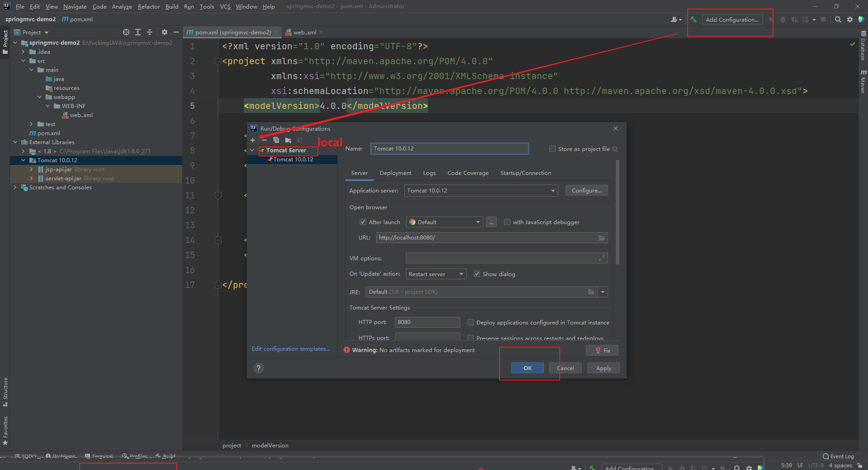Click the dialog vertical scrollbar
868x470 pixels.
(618, 212)
